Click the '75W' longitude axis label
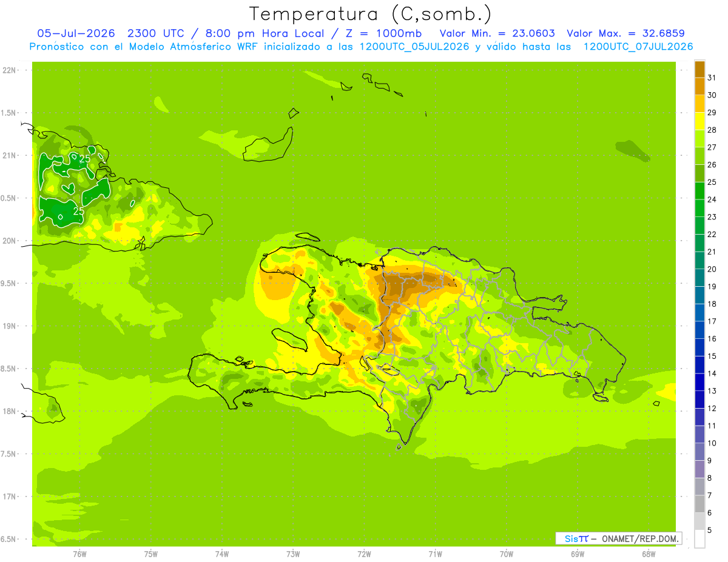 click(151, 554)
